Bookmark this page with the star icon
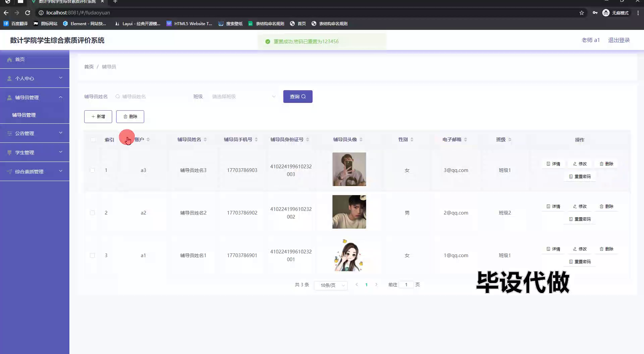 pyautogui.click(x=582, y=13)
